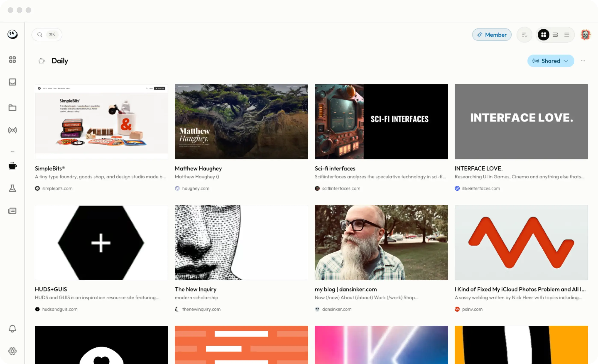The width and height of the screenshot is (598, 364).
Task: Click the thenewinquiry.com favicon
Action: [x=177, y=309]
